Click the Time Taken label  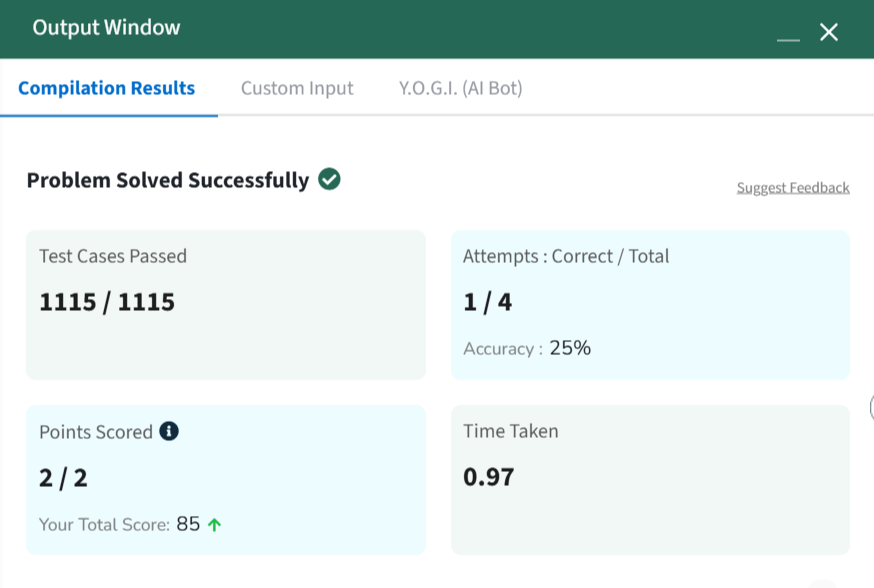[511, 431]
